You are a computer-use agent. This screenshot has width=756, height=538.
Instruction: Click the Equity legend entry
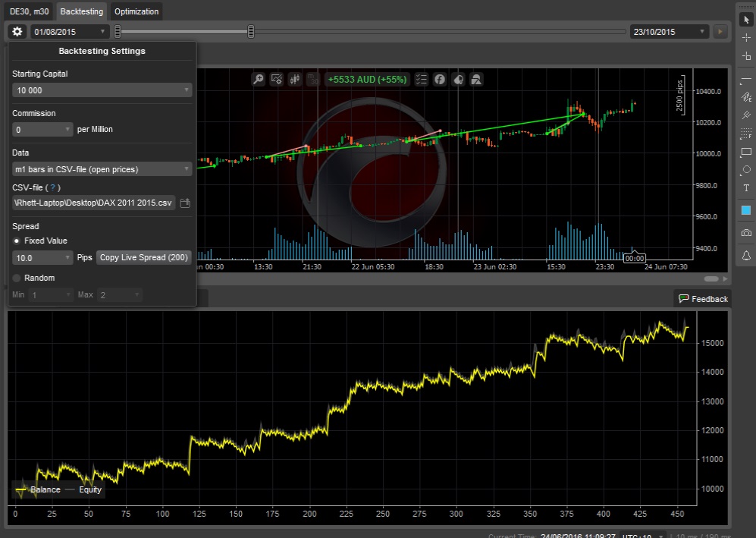click(83, 489)
